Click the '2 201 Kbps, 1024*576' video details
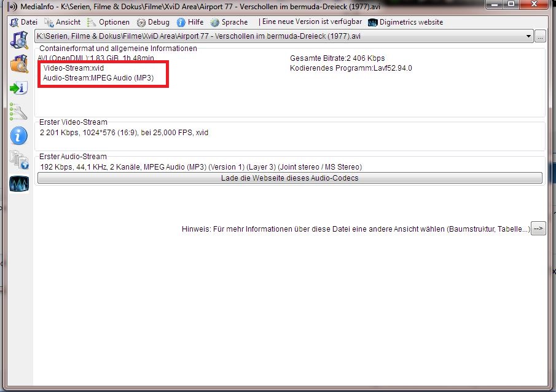 tap(124, 133)
